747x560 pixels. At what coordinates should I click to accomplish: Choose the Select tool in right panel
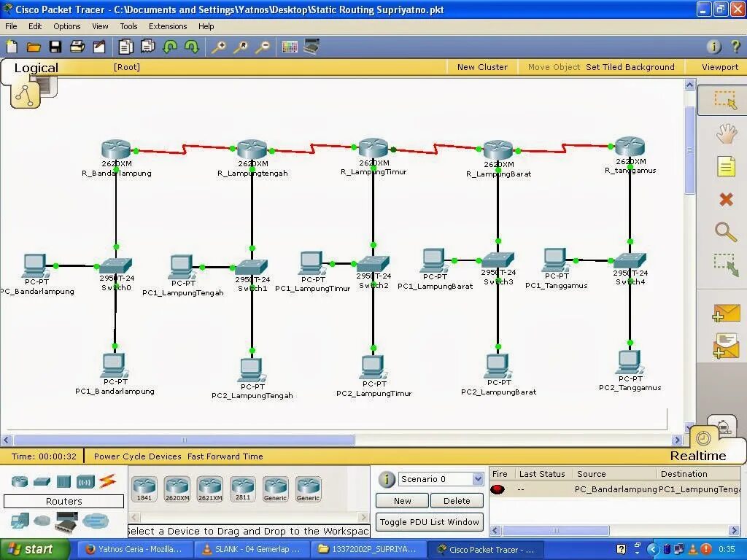[724, 100]
